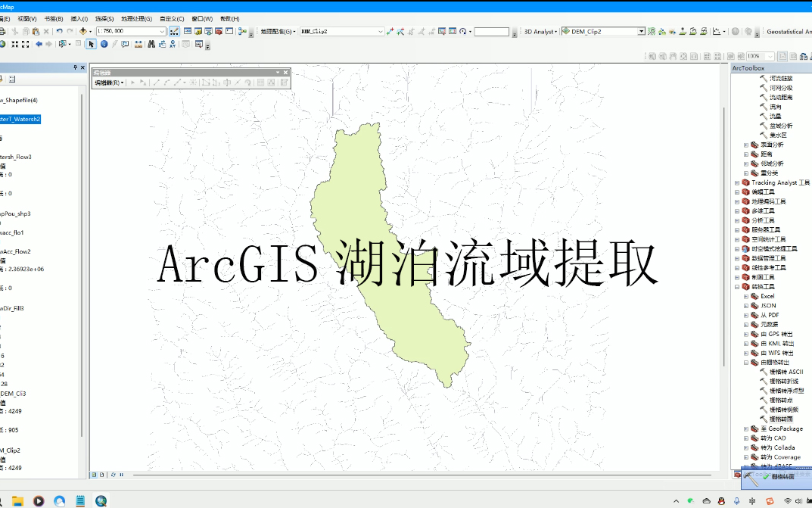
Task: Open the 1:750,000 map scale dropdown
Action: pyautogui.click(x=162, y=31)
